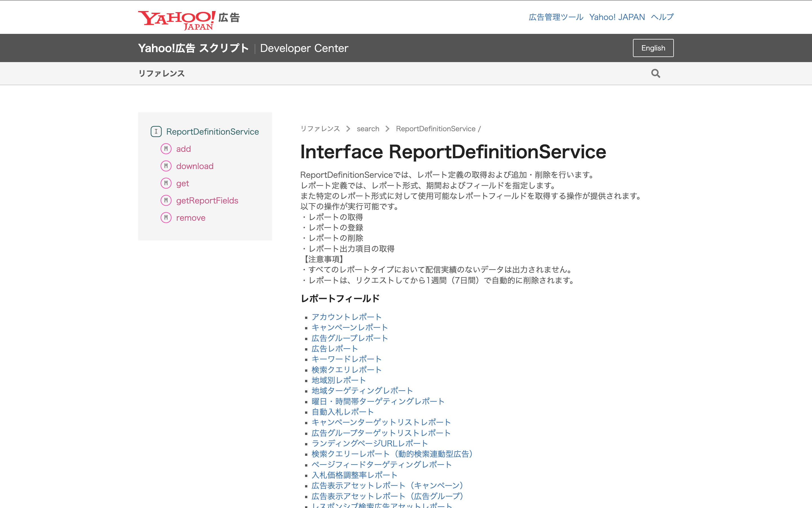The image size is (812, 508).
Task: Open 検索クエリレポート link
Action: (347, 370)
